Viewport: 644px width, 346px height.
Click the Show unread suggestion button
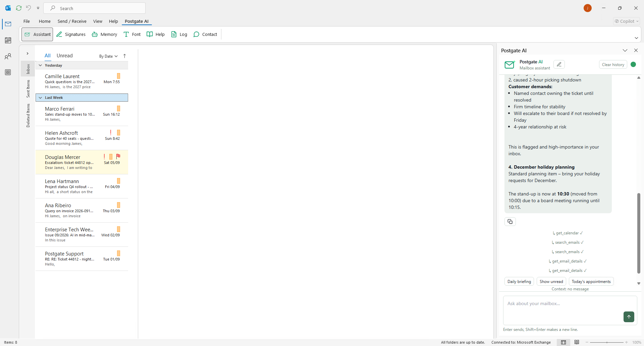551,282
